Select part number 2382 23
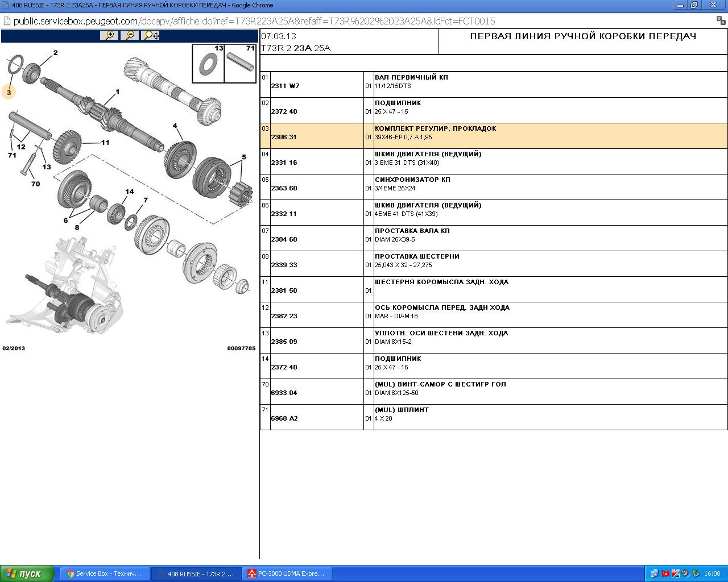This screenshot has width=728, height=582. [x=284, y=316]
